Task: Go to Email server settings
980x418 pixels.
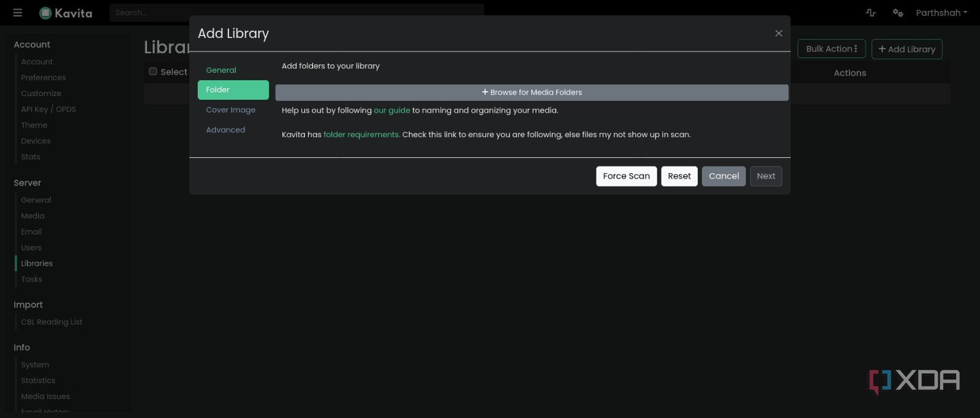Action: pyautogui.click(x=31, y=232)
